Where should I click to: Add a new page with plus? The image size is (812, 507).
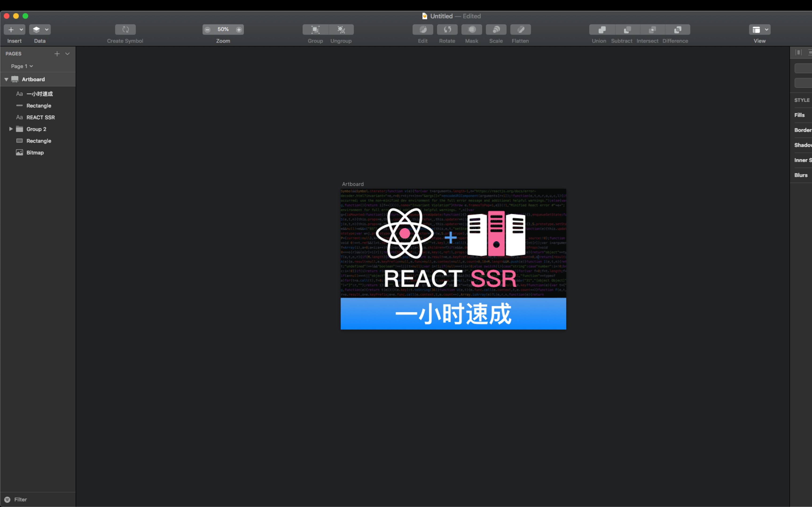[57, 54]
